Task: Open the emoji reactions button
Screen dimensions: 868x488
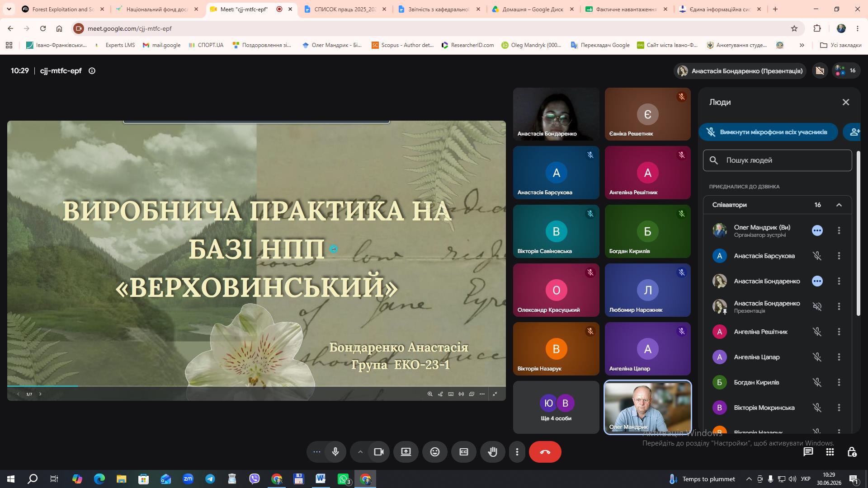Action: [435, 452]
